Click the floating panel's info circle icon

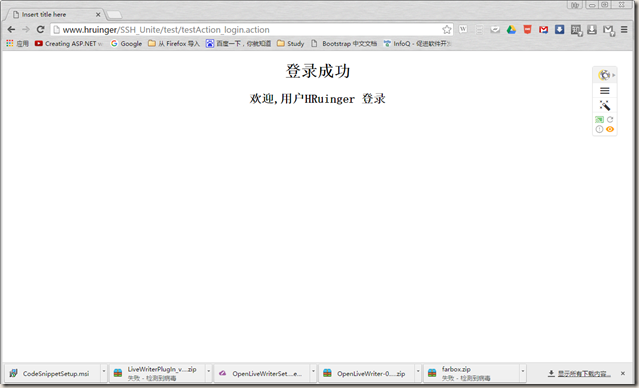tap(599, 129)
